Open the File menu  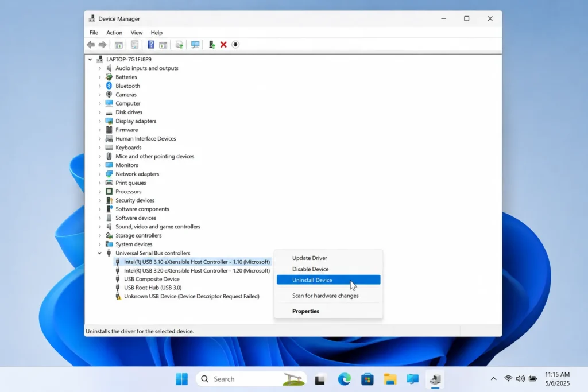pyautogui.click(x=94, y=33)
